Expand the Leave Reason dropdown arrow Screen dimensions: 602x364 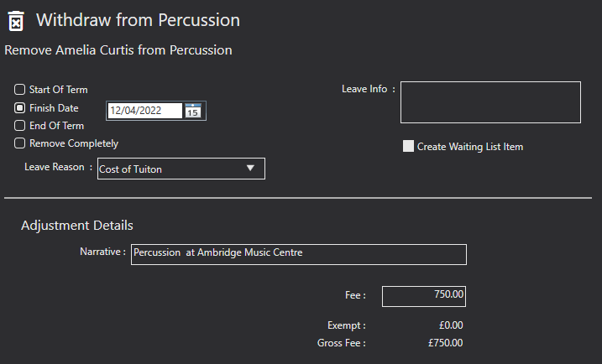250,168
